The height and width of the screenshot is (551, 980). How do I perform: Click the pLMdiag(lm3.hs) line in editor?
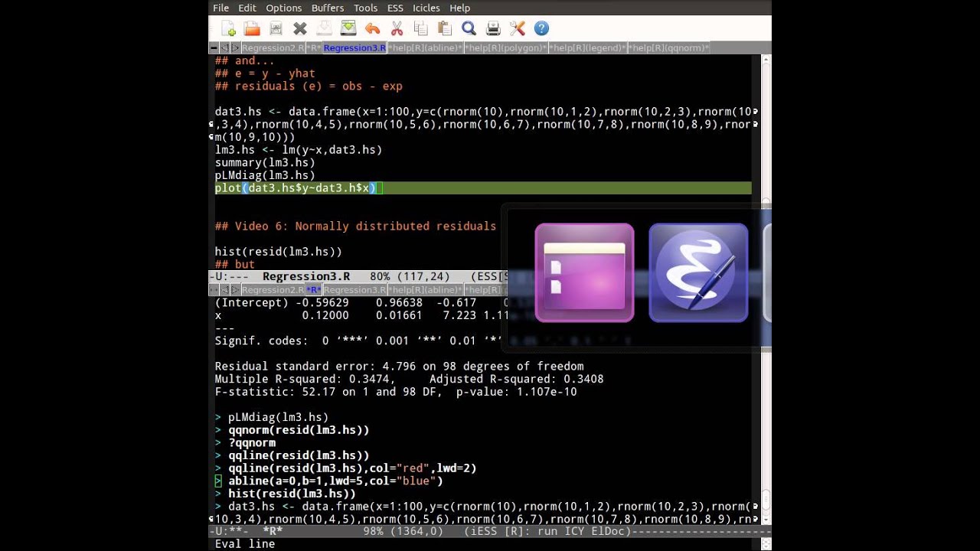click(265, 175)
